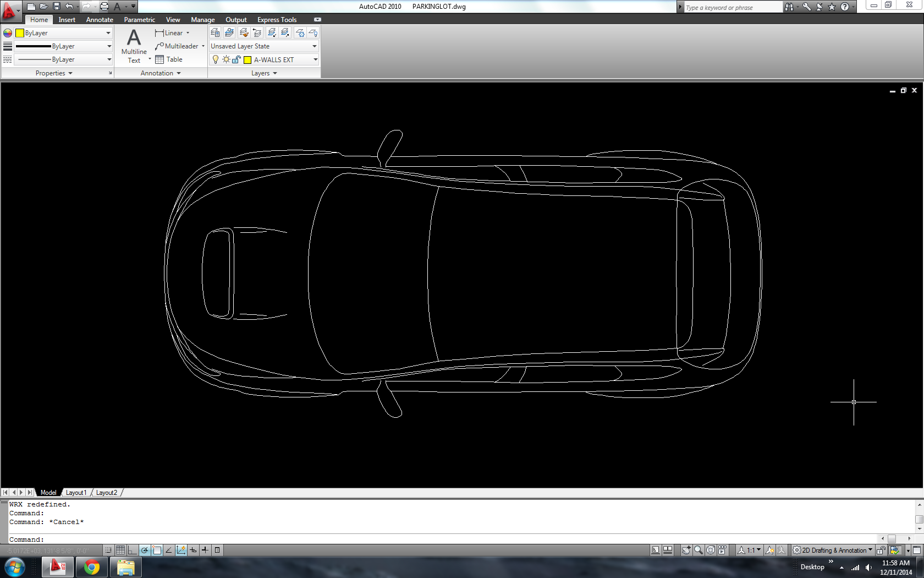Viewport: 924px width, 578px height.
Task: Open the ByLayer lineweight dropdown
Action: pyautogui.click(x=63, y=46)
